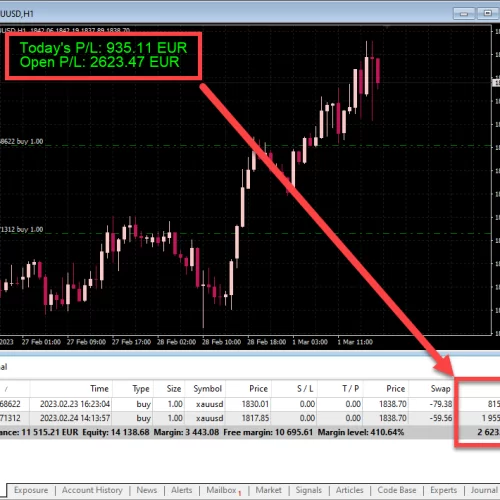Screen dimensions: 500x500
Task: Switch to the Articles tab
Action: pos(349,490)
